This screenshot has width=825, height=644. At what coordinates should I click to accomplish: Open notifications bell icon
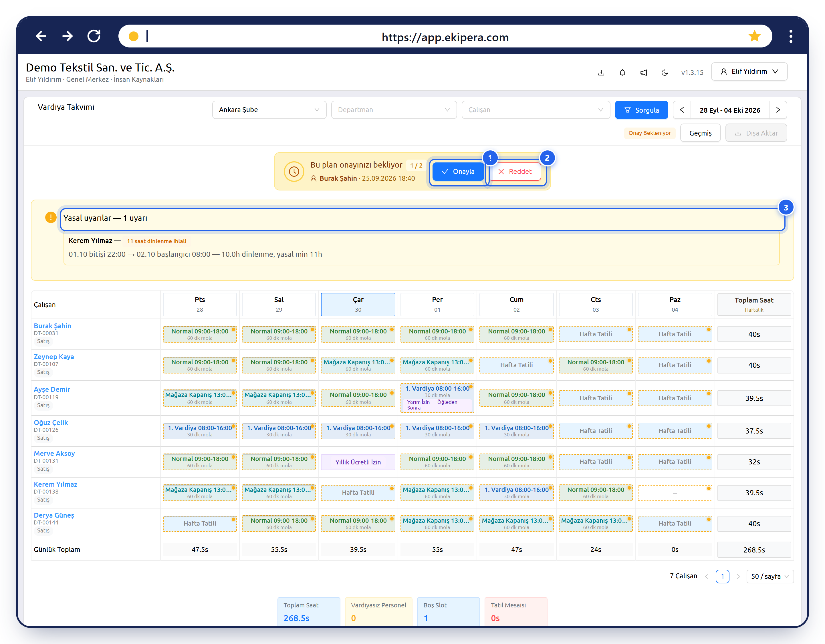click(622, 72)
